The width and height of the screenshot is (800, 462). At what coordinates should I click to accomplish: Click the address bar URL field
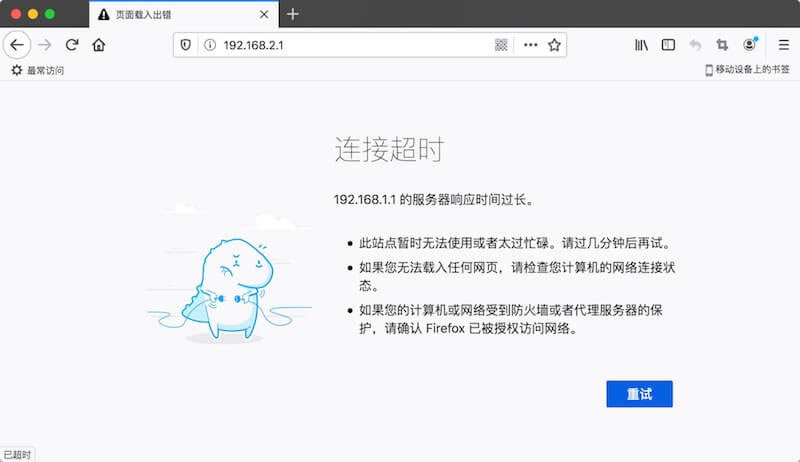click(x=350, y=45)
